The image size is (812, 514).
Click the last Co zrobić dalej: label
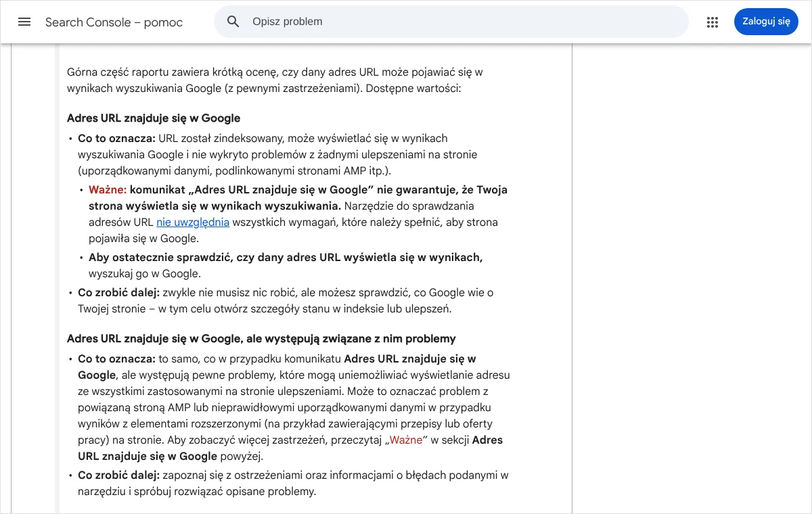(x=118, y=475)
